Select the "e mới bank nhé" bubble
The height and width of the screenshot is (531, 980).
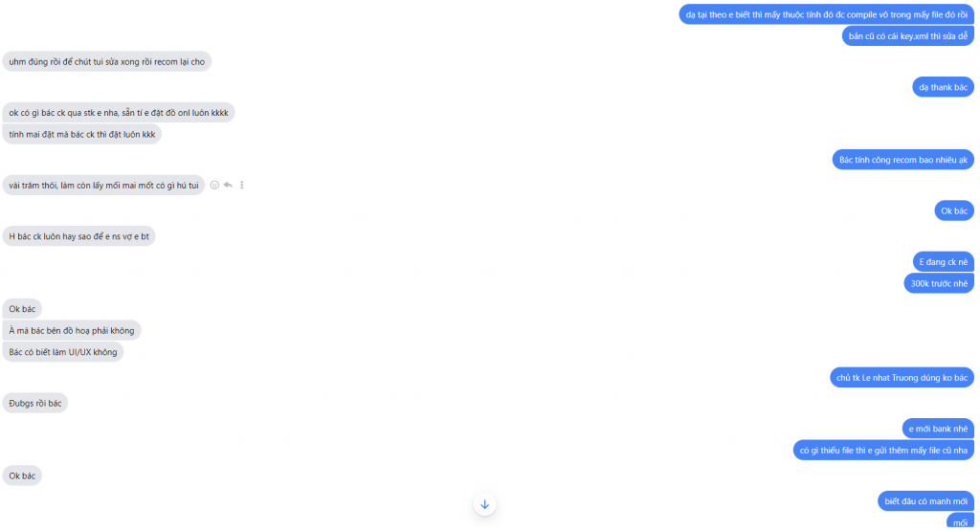[x=938, y=429]
